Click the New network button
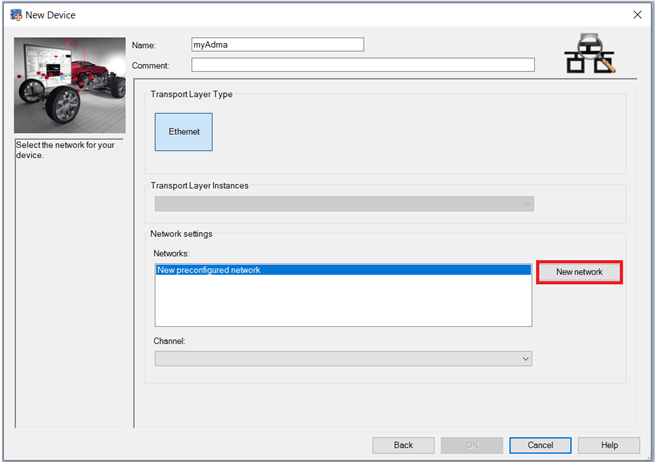The width and height of the screenshot is (656, 462). coord(579,272)
